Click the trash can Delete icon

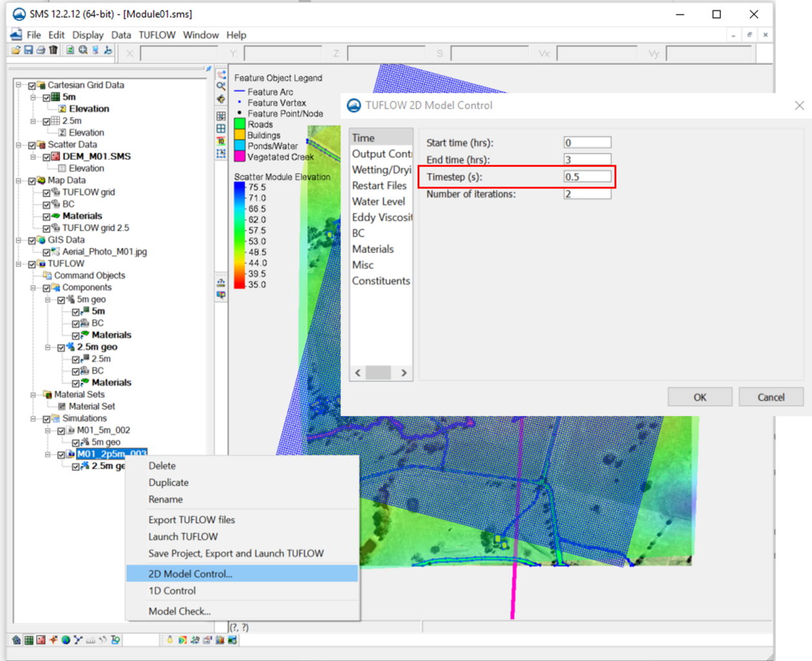point(54,50)
